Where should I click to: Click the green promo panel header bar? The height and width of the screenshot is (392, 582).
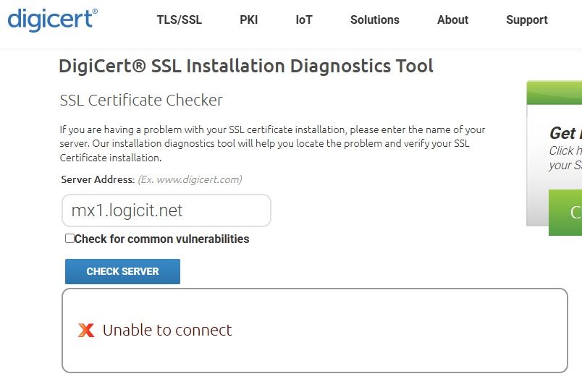[555, 93]
